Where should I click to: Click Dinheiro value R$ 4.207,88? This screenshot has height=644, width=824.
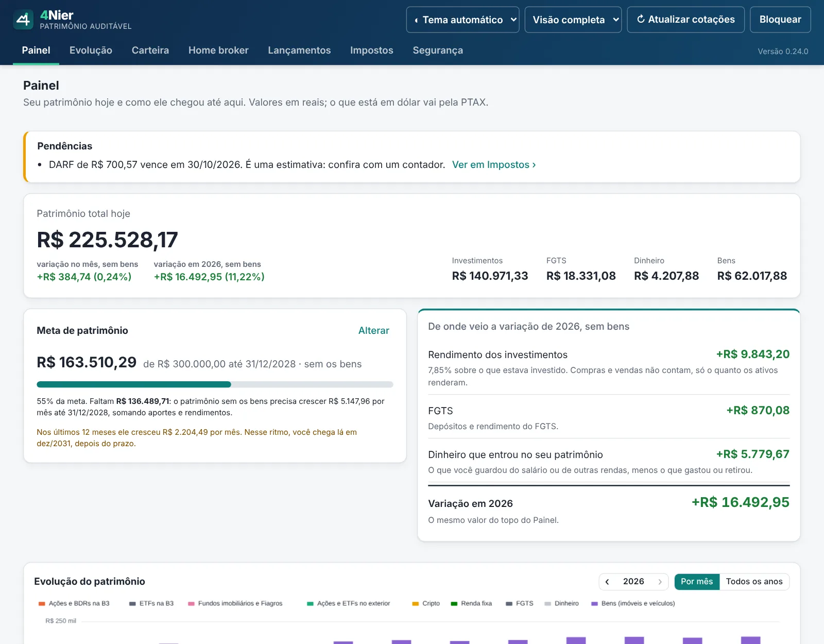(x=666, y=276)
